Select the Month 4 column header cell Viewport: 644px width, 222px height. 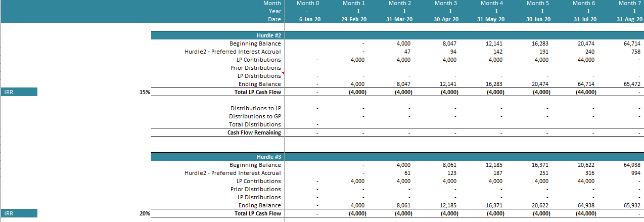point(491,3)
